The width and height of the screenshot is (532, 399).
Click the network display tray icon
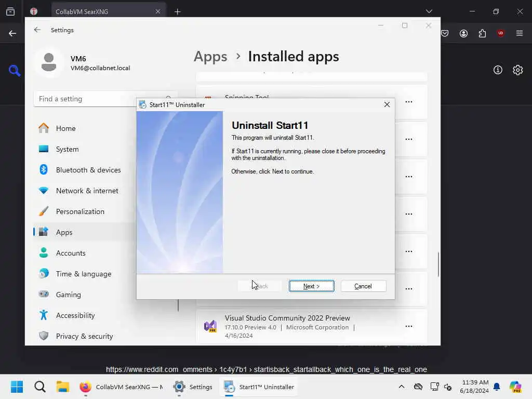coord(434,387)
